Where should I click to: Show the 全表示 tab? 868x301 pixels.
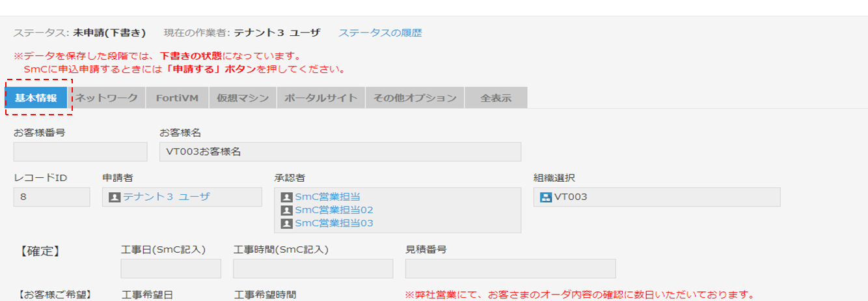[x=496, y=98]
